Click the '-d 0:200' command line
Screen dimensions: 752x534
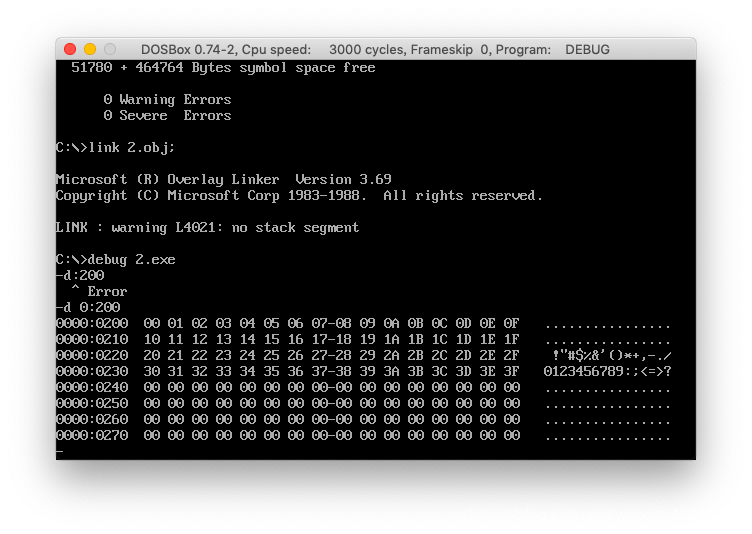(88, 308)
